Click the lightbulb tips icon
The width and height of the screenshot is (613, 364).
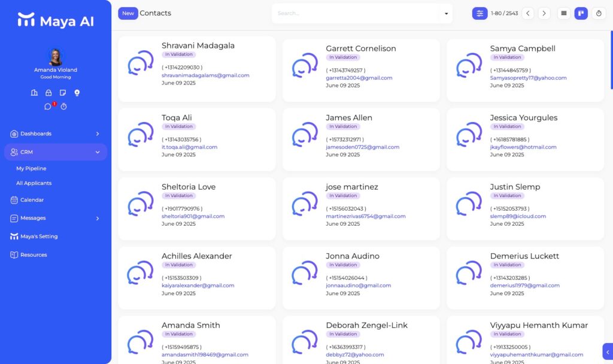(77, 93)
